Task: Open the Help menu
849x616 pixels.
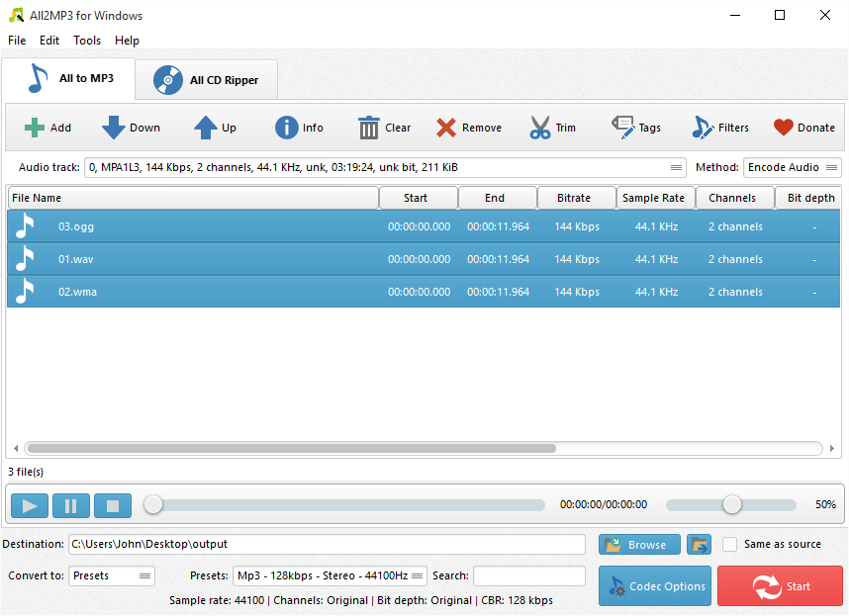Action: pyautogui.click(x=128, y=41)
